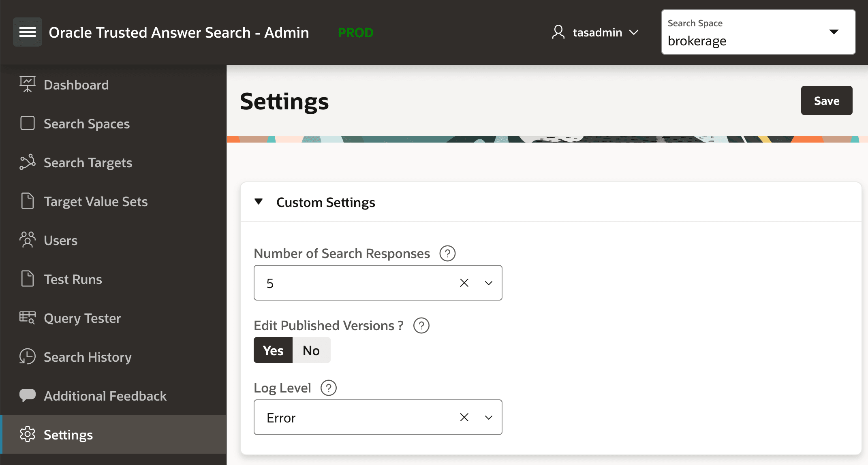The width and height of the screenshot is (868, 465).
Task: Switch Edit Published Versions to No
Action: [310, 350]
